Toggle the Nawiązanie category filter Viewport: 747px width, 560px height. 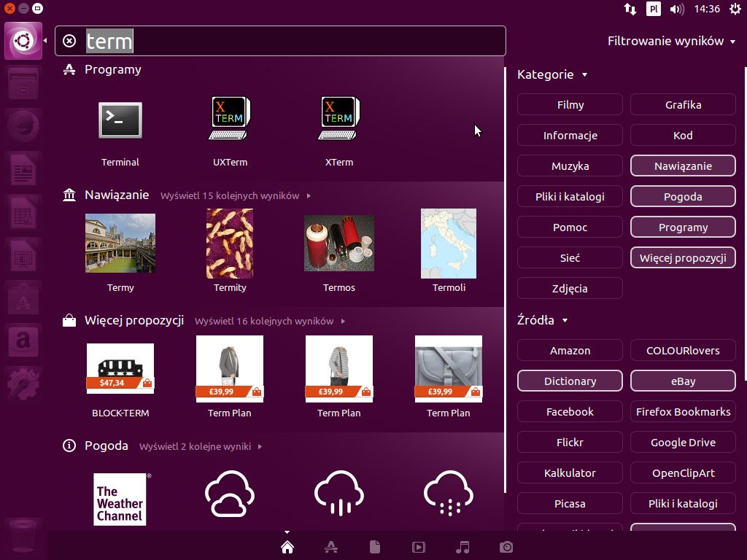[x=683, y=166]
